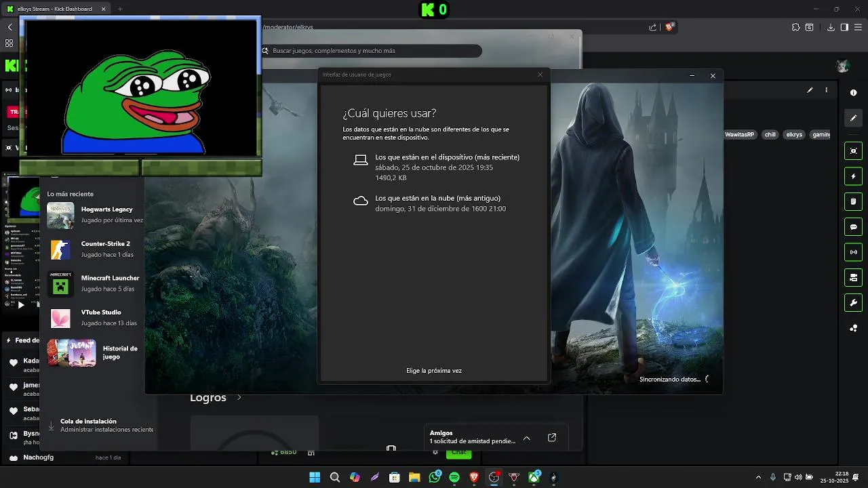Click the cloud icon in dialog
The height and width of the screenshot is (488, 868).
click(361, 201)
